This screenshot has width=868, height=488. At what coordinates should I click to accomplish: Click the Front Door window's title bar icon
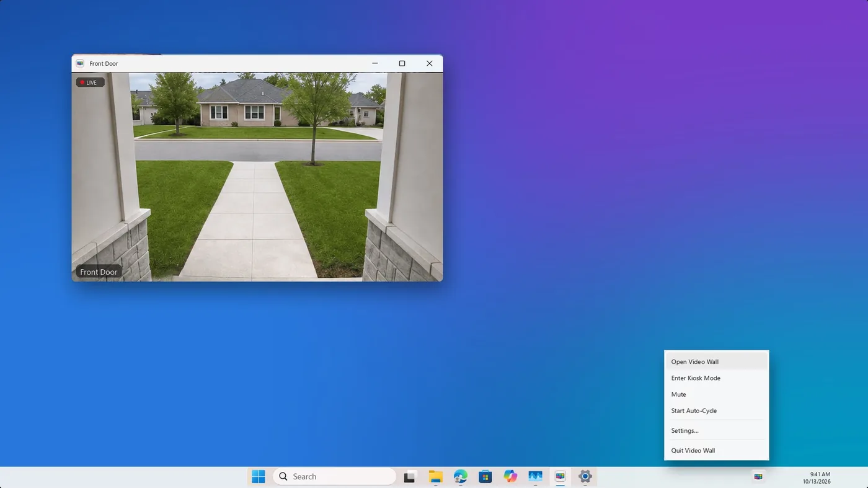pyautogui.click(x=80, y=63)
